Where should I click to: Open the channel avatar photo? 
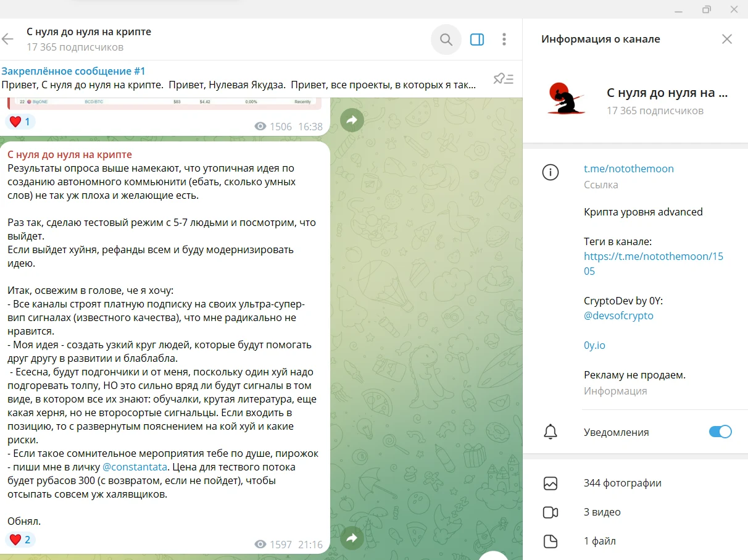pyautogui.click(x=566, y=99)
